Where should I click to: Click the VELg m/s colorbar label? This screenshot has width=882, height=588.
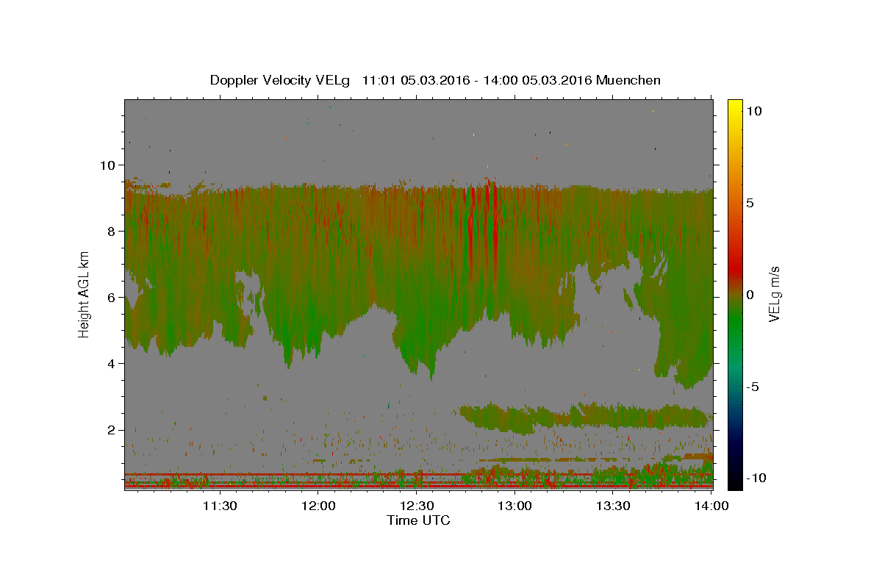(774, 295)
